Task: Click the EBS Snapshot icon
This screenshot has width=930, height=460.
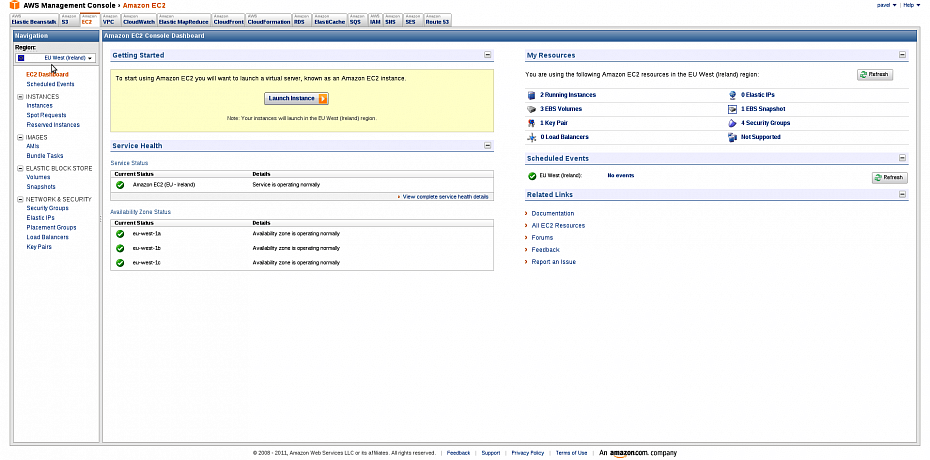Action: [732, 109]
